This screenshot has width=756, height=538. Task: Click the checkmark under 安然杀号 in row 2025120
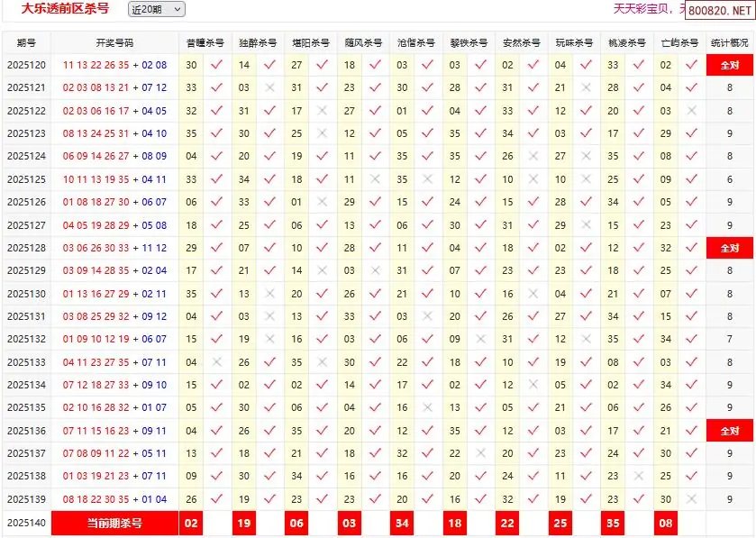[x=533, y=65]
